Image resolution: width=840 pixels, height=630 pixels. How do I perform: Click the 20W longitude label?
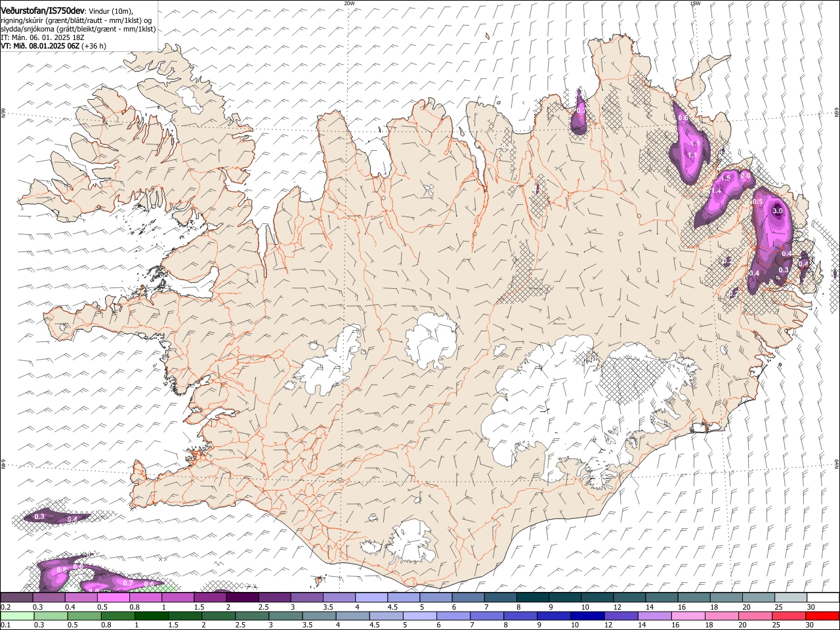coord(349,3)
